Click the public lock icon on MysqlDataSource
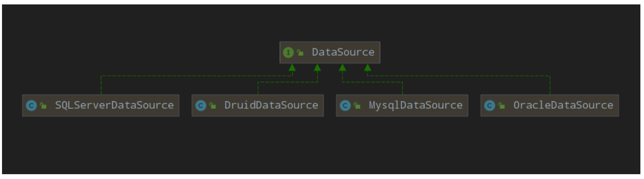 coord(357,106)
